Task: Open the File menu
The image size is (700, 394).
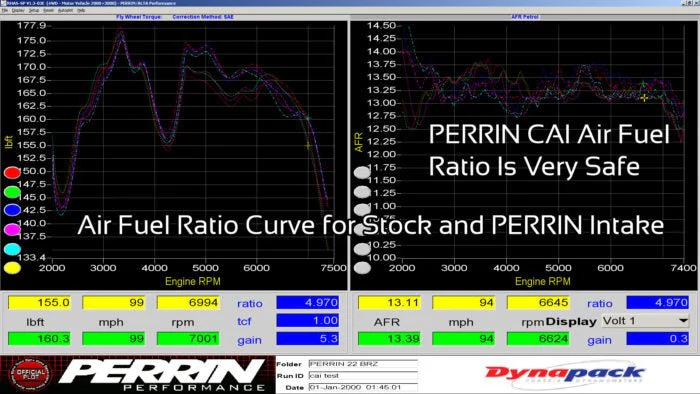Action: [5, 10]
